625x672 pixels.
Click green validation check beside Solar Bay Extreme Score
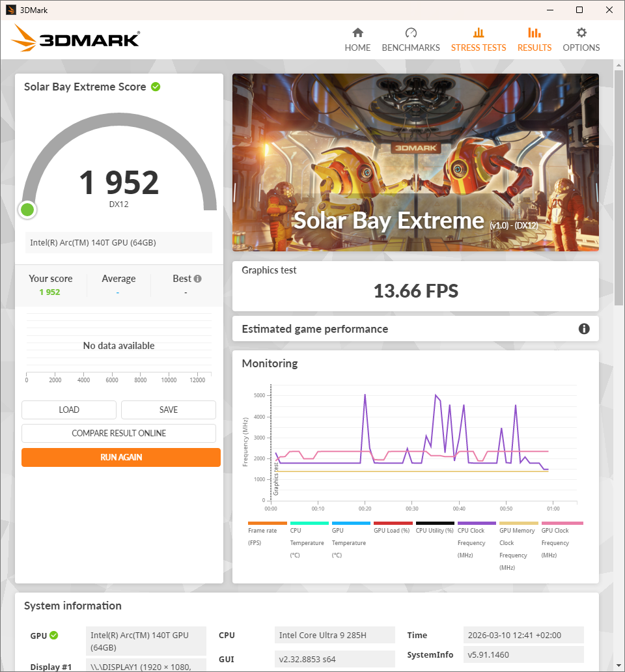(156, 87)
